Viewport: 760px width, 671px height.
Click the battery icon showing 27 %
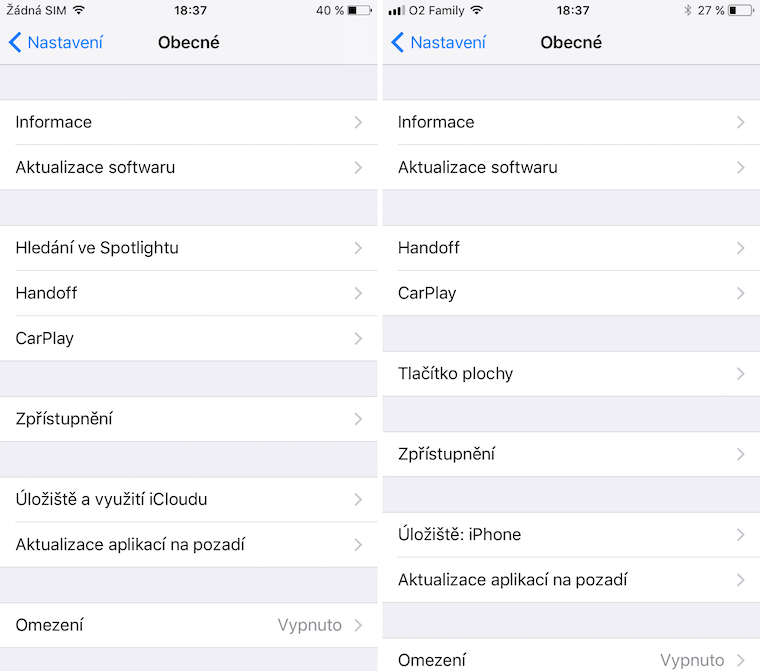tap(742, 10)
